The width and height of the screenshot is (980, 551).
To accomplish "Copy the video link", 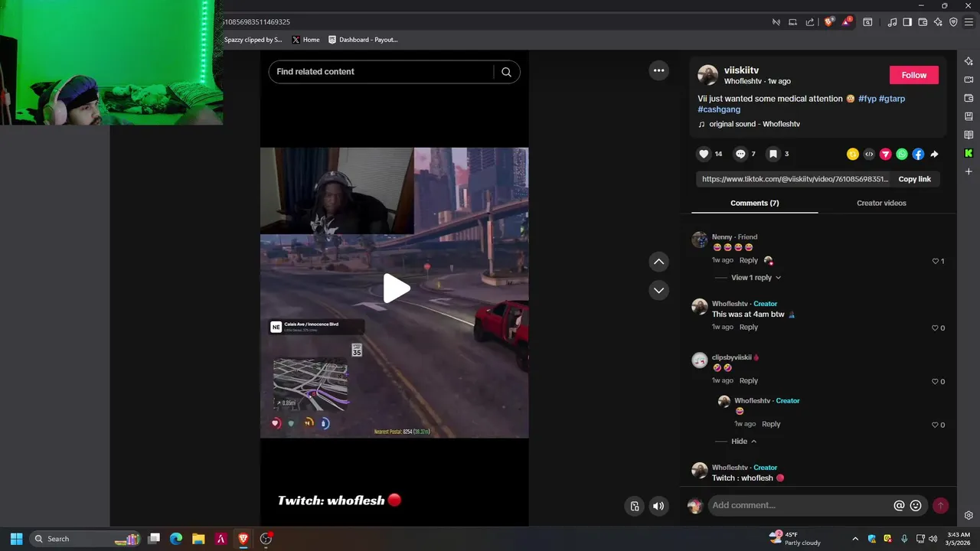I will pyautogui.click(x=914, y=179).
